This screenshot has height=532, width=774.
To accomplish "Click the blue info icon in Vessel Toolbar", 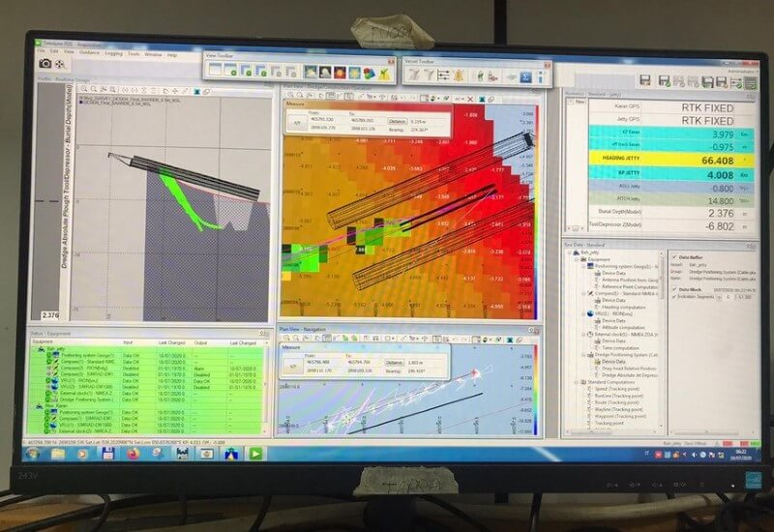I will [541, 77].
